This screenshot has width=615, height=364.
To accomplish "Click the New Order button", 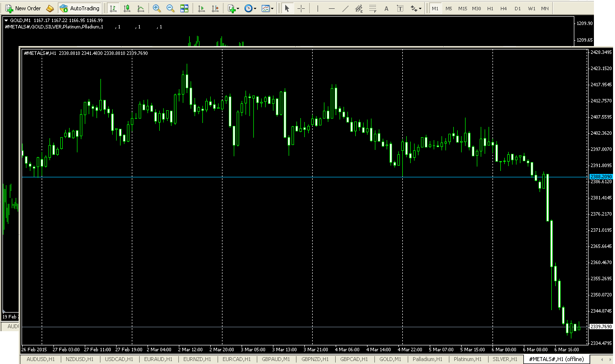I will coord(23,8).
